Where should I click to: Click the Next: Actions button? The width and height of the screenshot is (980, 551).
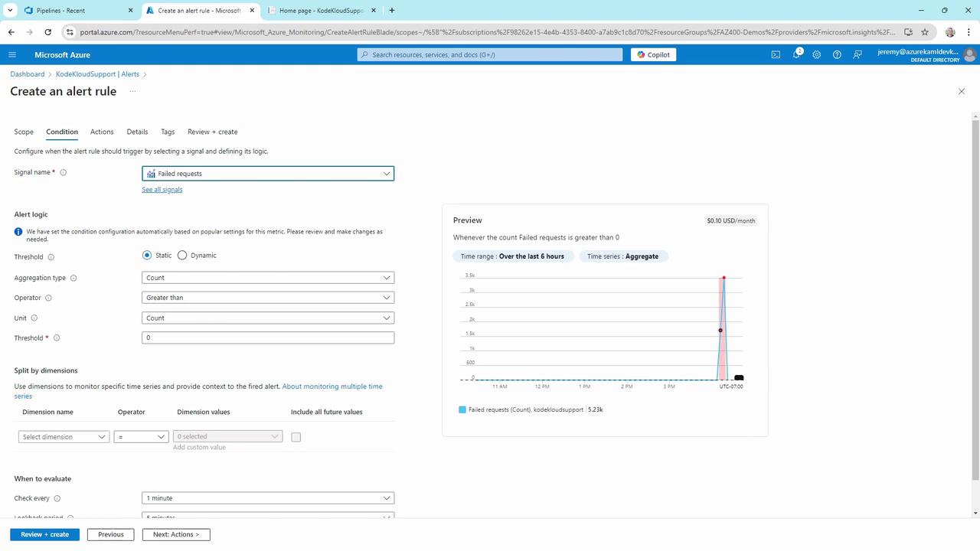(x=176, y=534)
